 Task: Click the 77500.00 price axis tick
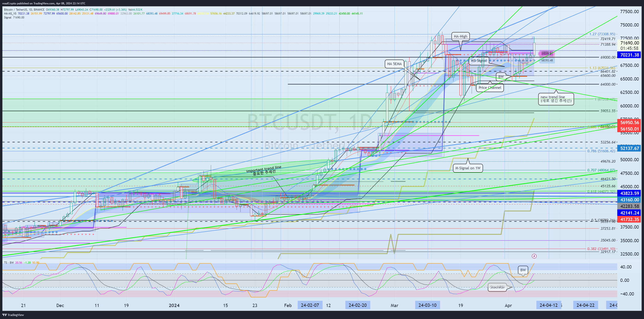tap(629, 12)
